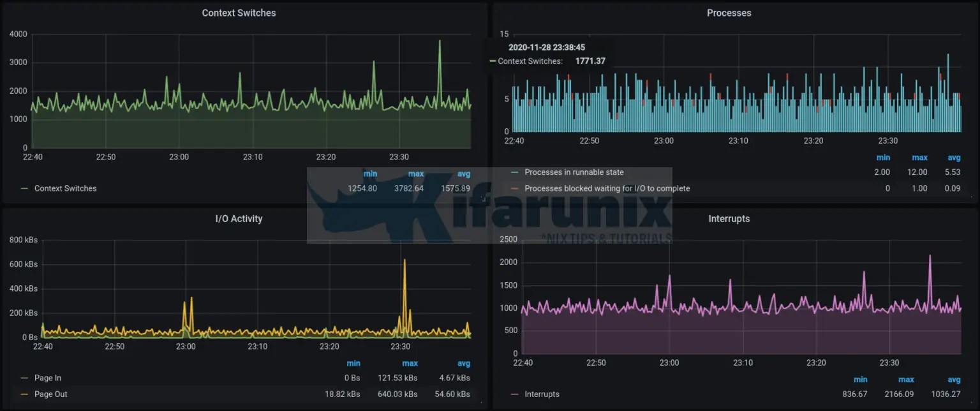
Task: Open the Processes panel dropdown menu
Action: click(729, 13)
